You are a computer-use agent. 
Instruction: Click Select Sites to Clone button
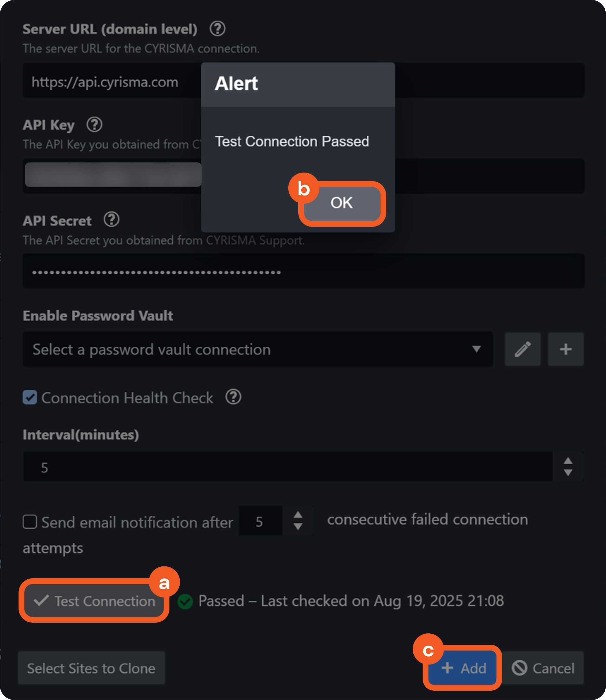tap(91, 668)
